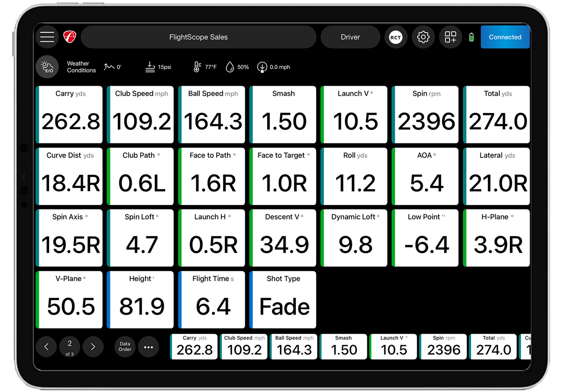
Task: Open the three-dot more options menu
Action: pos(148,347)
